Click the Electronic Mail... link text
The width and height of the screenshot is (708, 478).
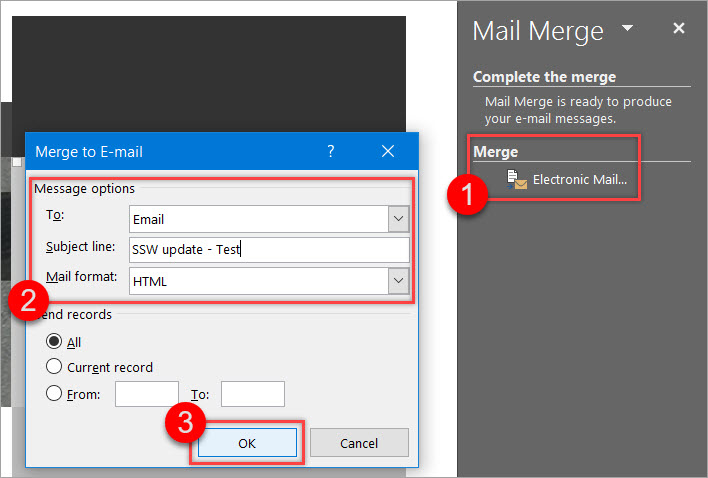click(x=580, y=180)
